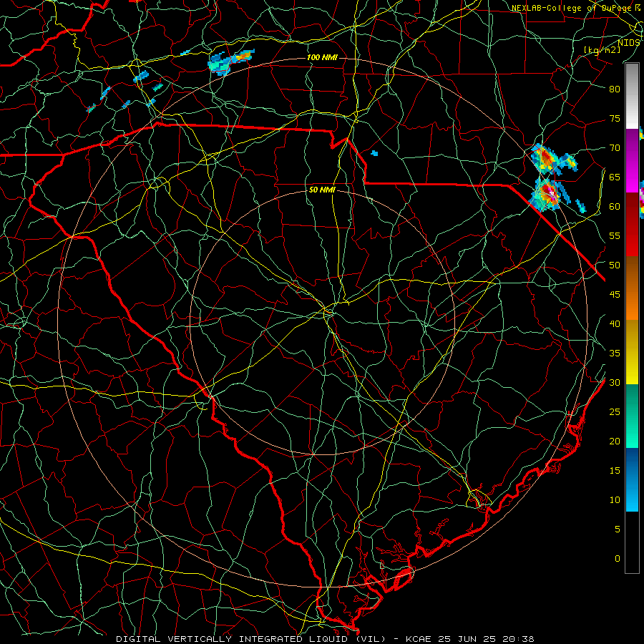
Task: Click the legend value 35
Action: pos(615,353)
